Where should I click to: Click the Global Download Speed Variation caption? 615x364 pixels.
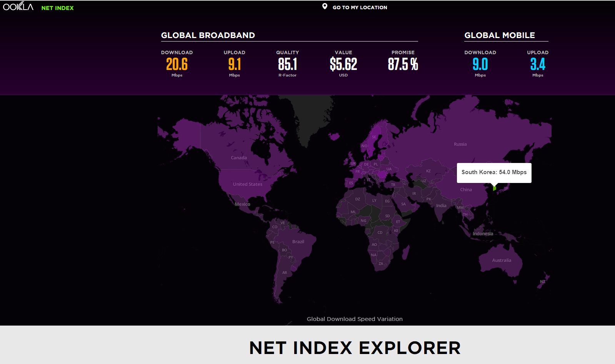[355, 319]
